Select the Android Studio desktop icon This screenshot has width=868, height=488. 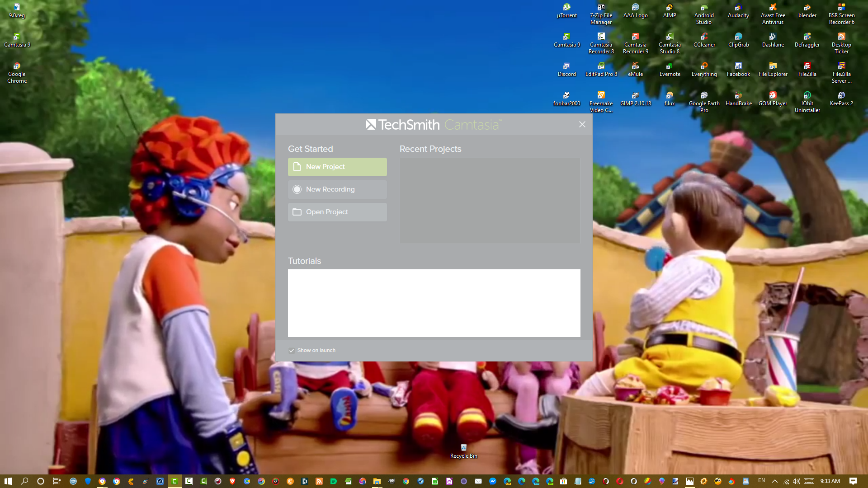coord(704,14)
